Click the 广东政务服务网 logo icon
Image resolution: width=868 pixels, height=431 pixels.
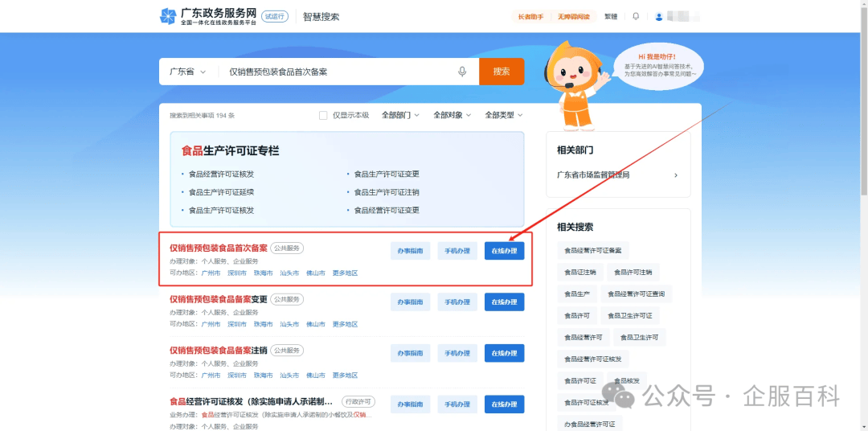click(x=168, y=16)
